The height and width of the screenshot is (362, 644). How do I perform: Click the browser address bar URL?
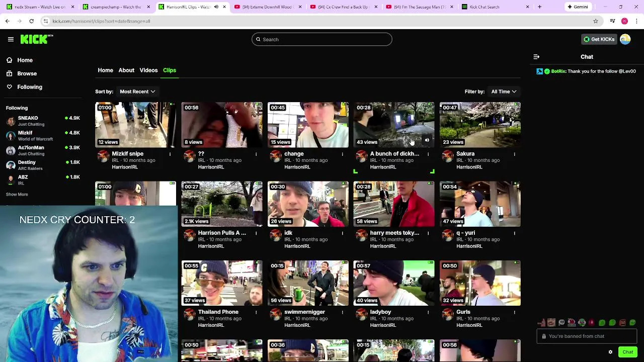[x=101, y=21]
